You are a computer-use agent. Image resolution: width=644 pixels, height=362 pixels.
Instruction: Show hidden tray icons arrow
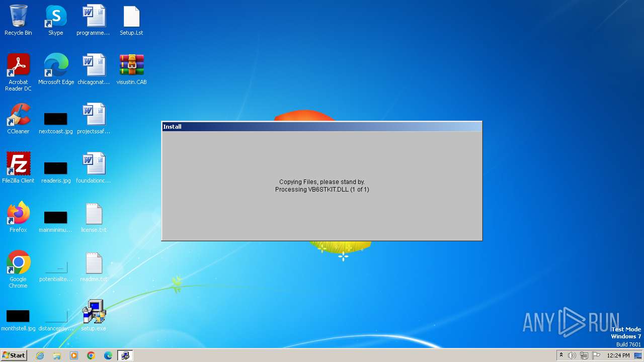[561, 355]
